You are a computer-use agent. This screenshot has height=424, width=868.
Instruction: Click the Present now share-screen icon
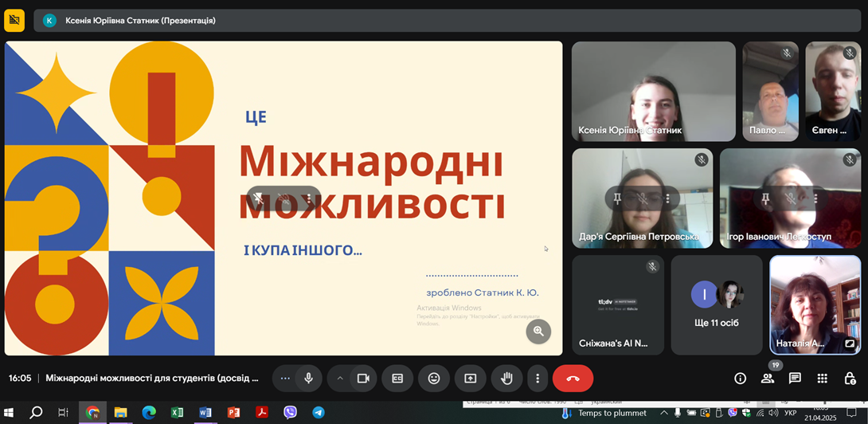[x=470, y=379]
